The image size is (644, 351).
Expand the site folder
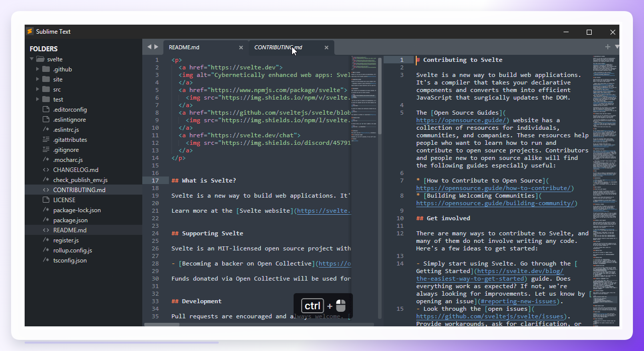pyautogui.click(x=38, y=79)
